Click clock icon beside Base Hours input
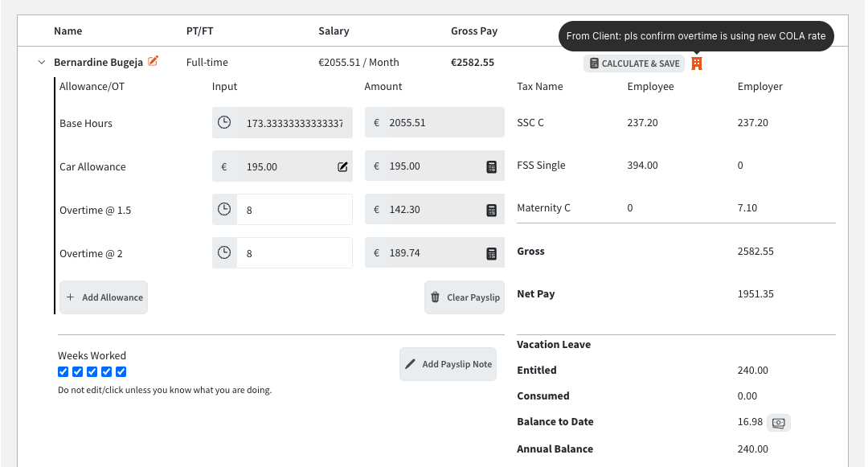This screenshot has height=467, width=868. pos(224,122)
